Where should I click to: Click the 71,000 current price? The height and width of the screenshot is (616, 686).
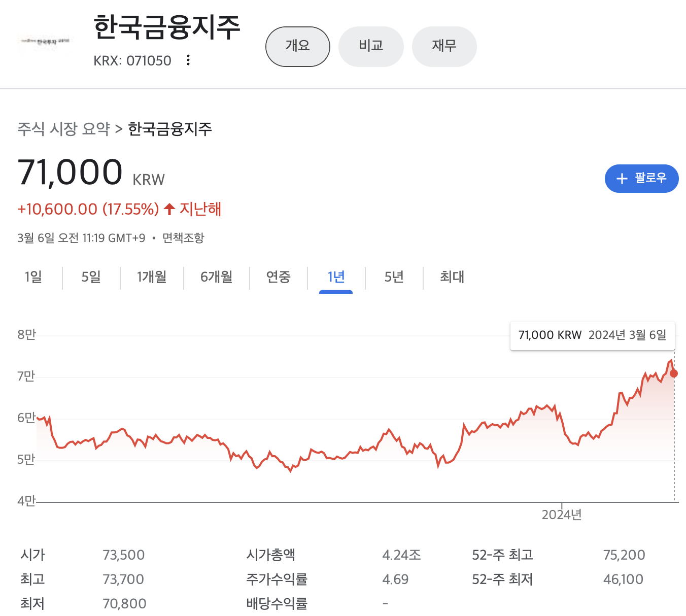point(70,172)
